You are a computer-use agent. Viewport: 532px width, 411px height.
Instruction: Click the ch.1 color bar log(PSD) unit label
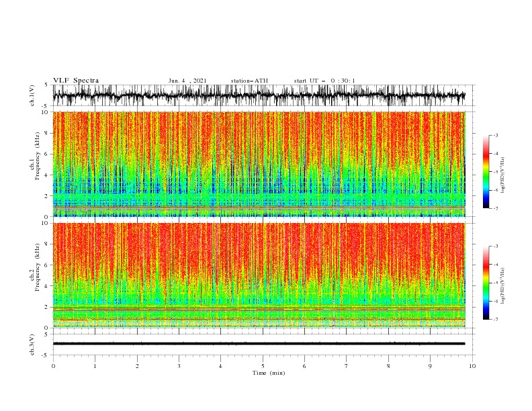coord(503,175)
